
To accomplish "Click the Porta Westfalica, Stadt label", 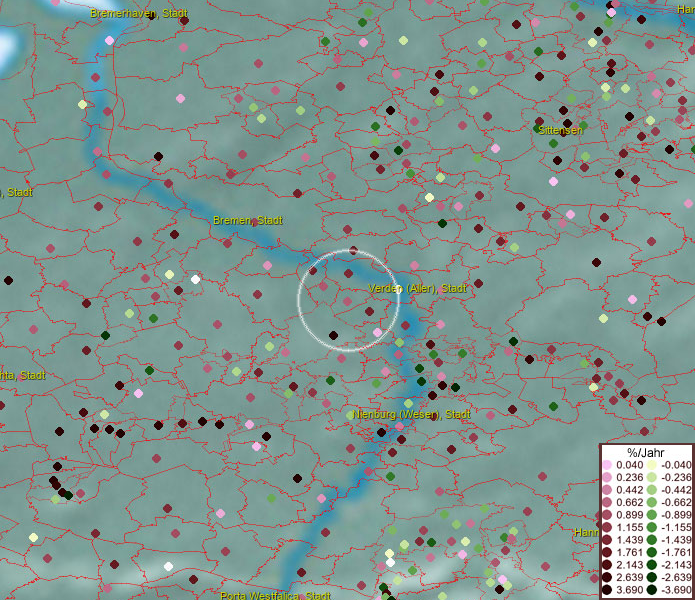I will pos(275,595).
